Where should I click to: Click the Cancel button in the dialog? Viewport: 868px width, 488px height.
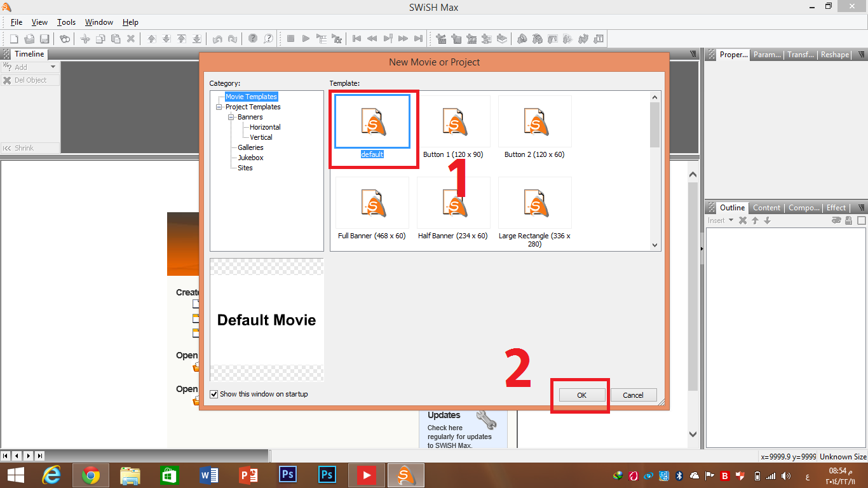click(633, 395)
